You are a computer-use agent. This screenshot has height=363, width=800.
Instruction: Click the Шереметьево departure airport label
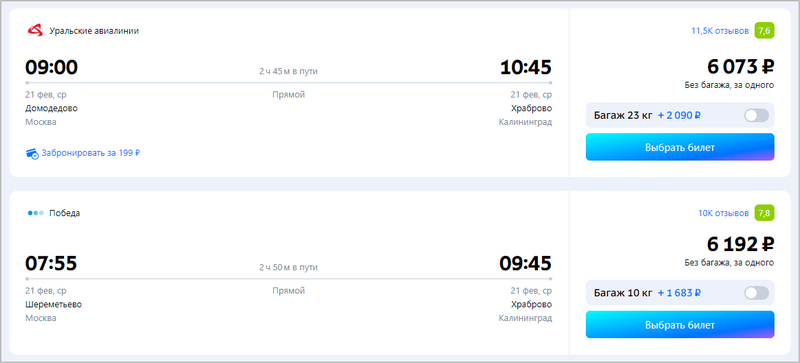pyautogui.click(x=54, y=304)
